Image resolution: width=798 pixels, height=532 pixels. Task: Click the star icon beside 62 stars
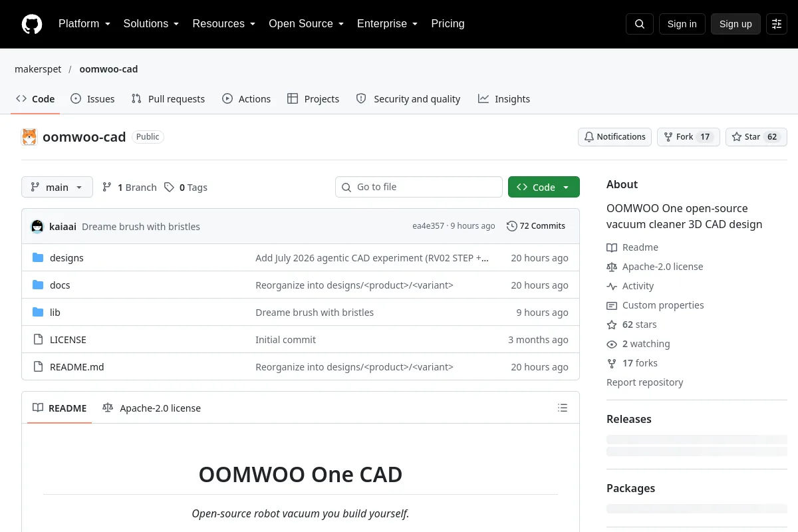[x=612, y=325]
